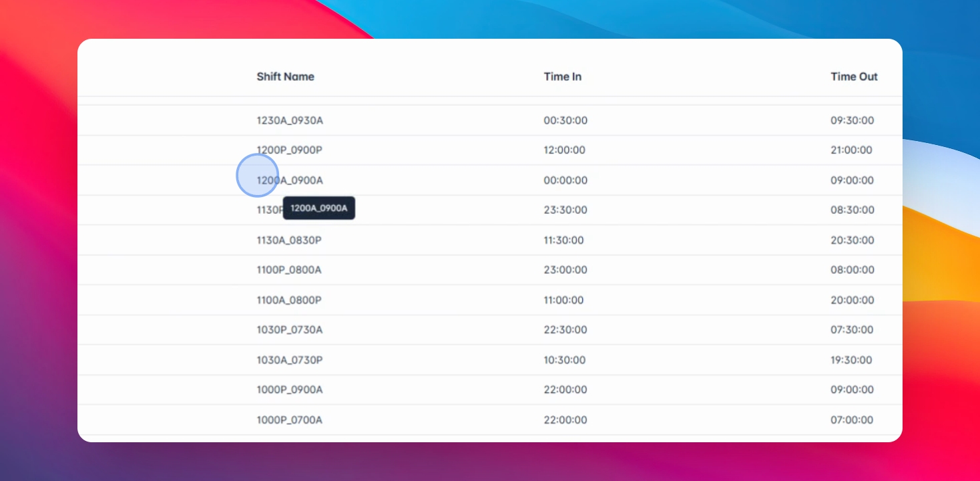Click the 19:30:00 Time Out value
980x481 pixels.
(851, 360)
